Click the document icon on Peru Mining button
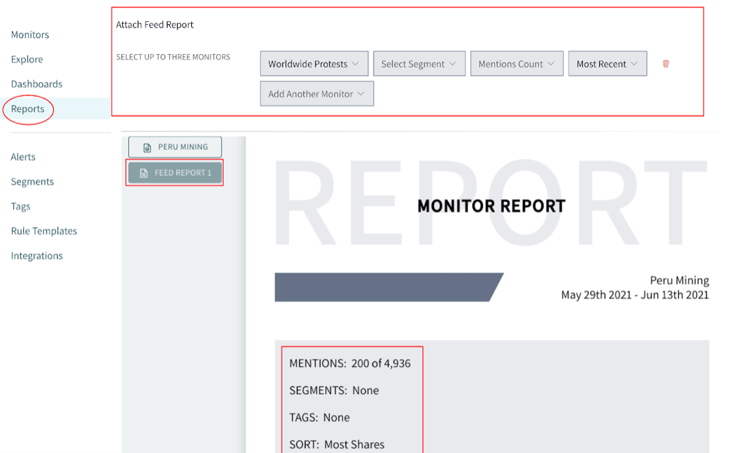 pos(147,148)
